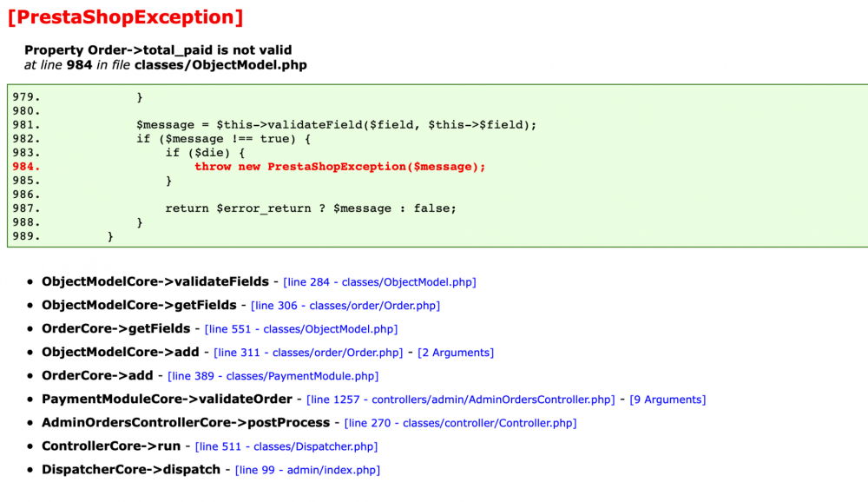Select the highlighted throw statement on line 984
The height and width of the screenshot is (502, 868).
[339, 166]
